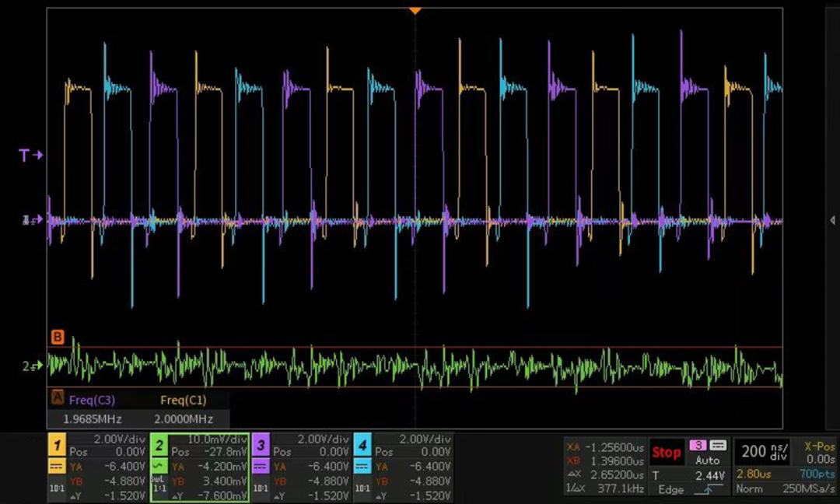Select channel 3 purple badge

(261, 446)
